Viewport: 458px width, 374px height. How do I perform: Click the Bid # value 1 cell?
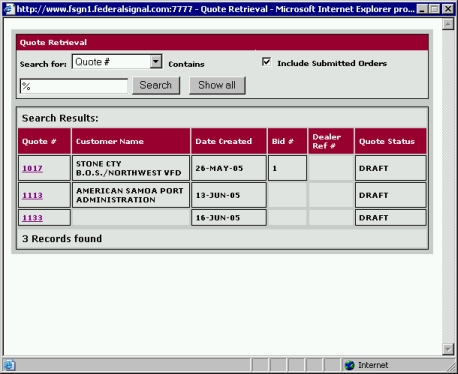coord(287,168)
